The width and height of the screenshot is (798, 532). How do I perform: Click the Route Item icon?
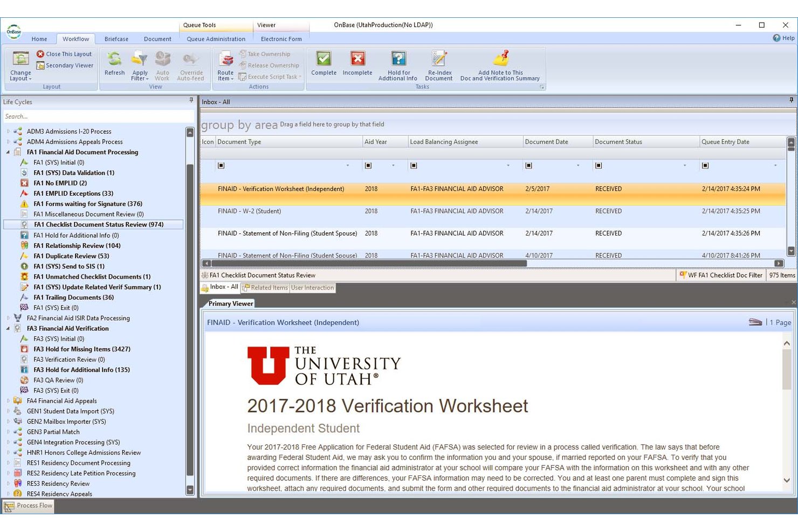(225, 59)
